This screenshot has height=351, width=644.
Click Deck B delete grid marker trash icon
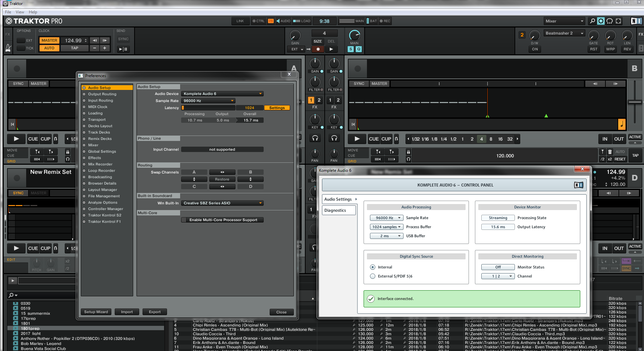[610, 152]
